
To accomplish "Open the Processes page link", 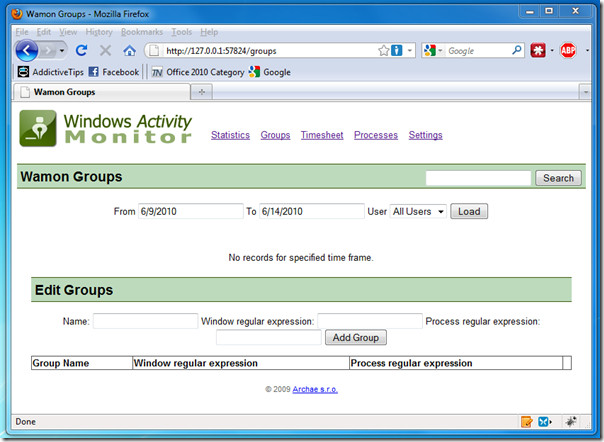I will pyautogui.click(x=376, y=135).
